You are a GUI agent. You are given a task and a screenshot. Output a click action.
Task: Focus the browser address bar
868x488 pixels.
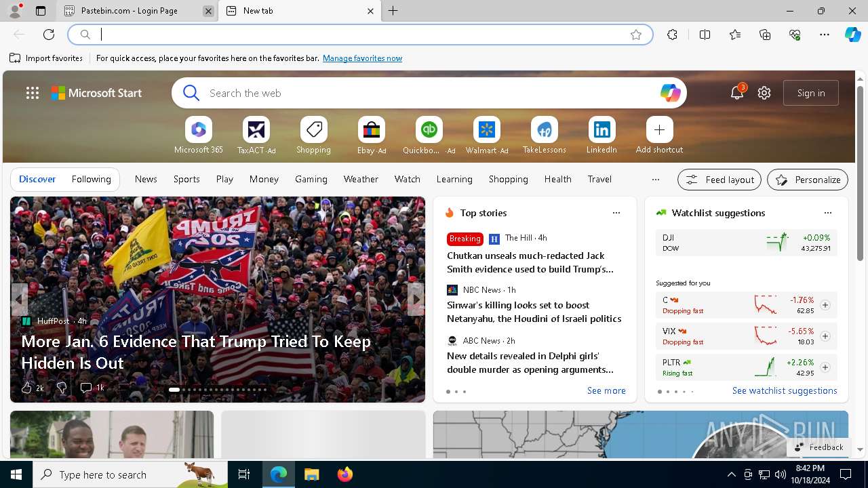point(359,35)
